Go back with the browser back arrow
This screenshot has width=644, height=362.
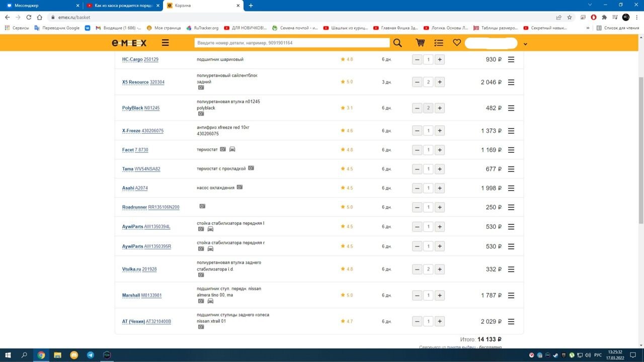point(7,17)
